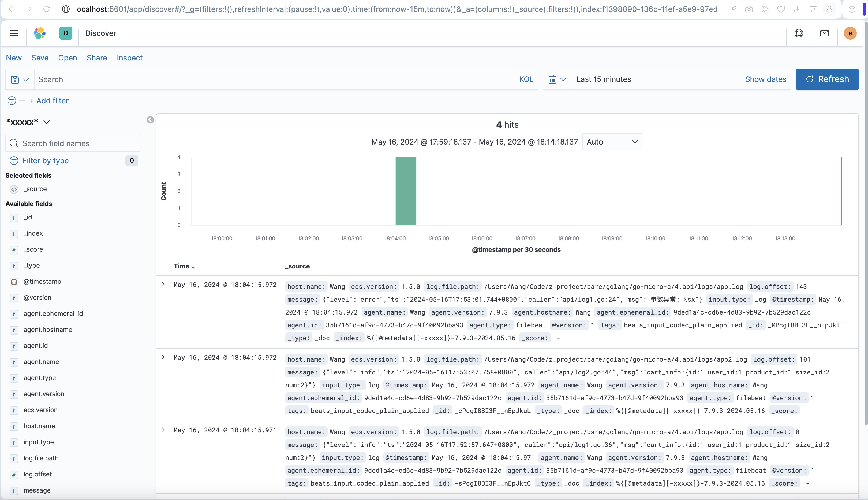Expand the app2.log document row

[163, 357]
